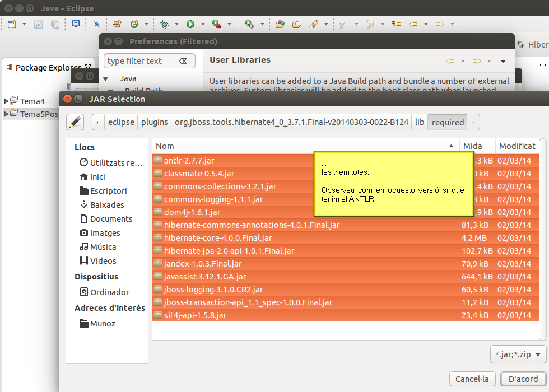The width and height of the screenshot is (549, 392).
Task: Select the eclipse path segment
Action: [121, 122]
